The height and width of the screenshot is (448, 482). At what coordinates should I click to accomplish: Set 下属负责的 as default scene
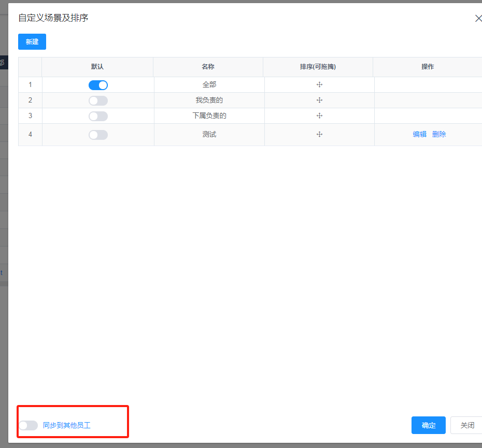point(98,116)
